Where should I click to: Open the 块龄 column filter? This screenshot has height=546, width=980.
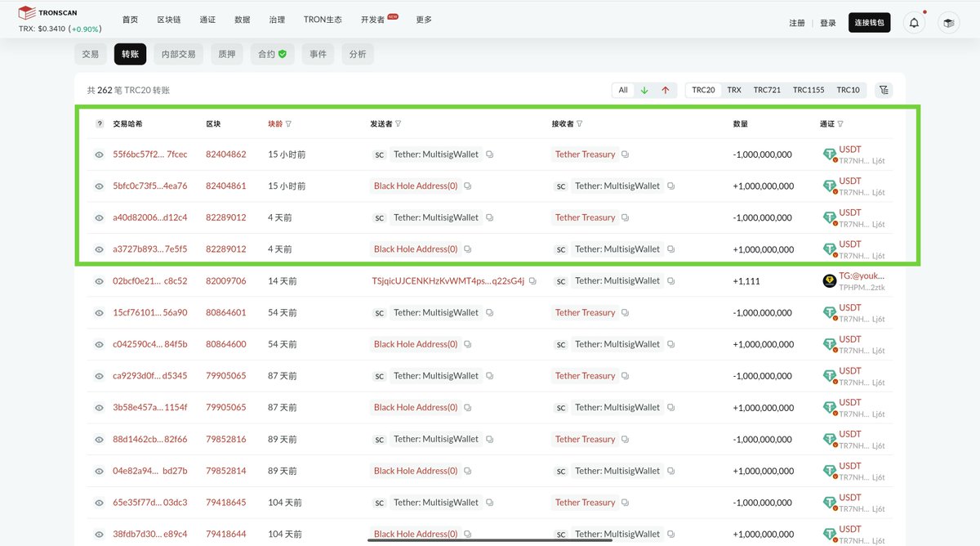click(x=289, y=124)
